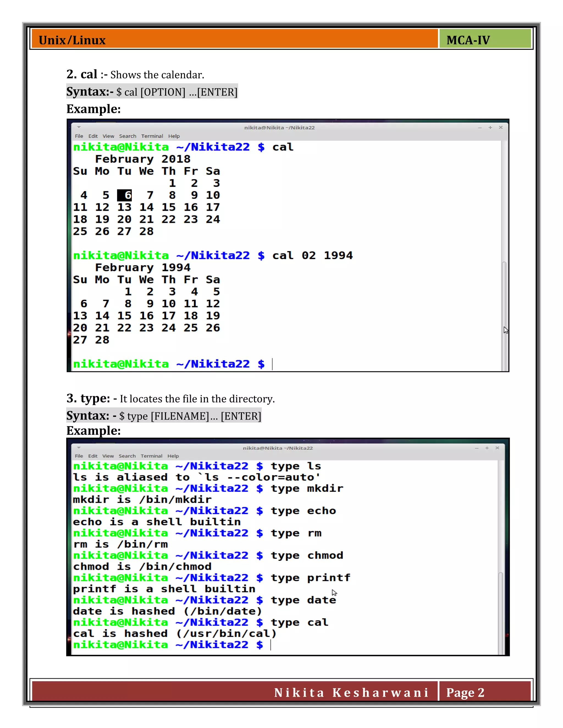
Task: Click window menu arrow in type terminal titlebar
Action: pos(79,447)
